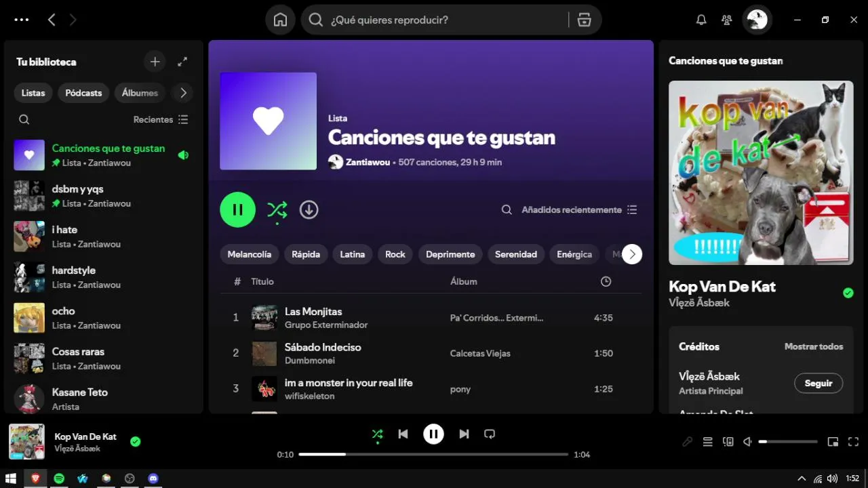868x488 pixels.
Task: Open the lyrics microphone icon
Action: (x=687, y=442)
